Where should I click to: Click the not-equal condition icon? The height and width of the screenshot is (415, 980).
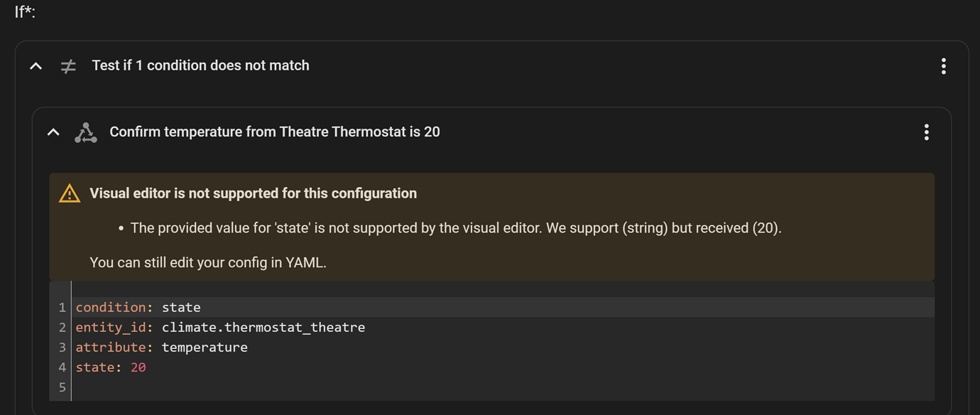(x=68, y=66)
